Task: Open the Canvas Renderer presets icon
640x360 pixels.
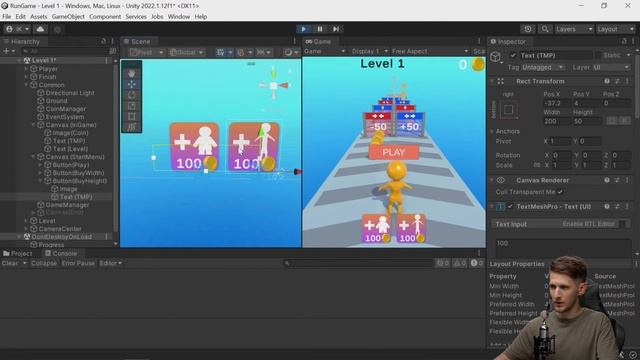Action: click(x=617, y=180)
